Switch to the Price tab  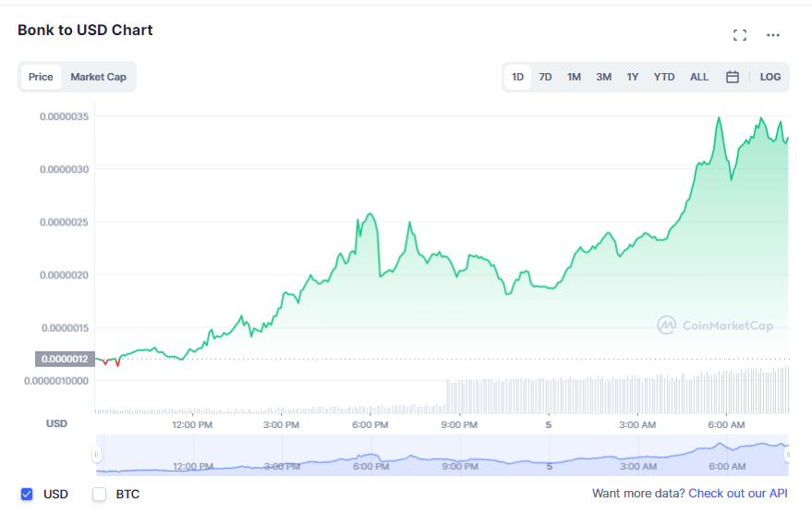(41, 77)
